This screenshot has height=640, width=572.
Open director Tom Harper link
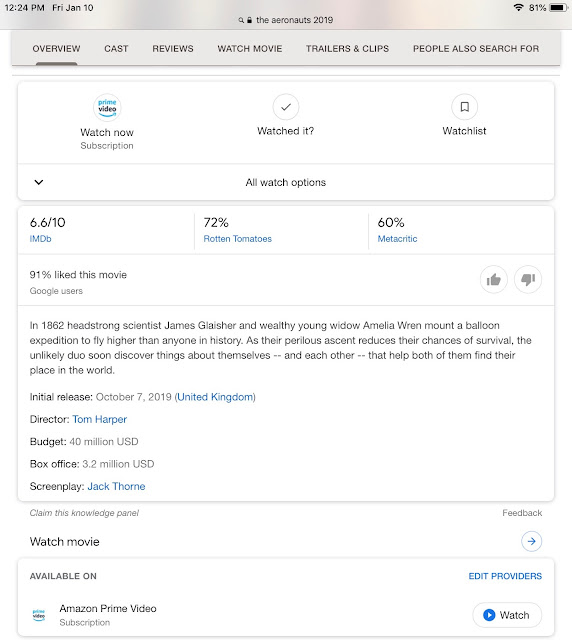tap(100, 419)
